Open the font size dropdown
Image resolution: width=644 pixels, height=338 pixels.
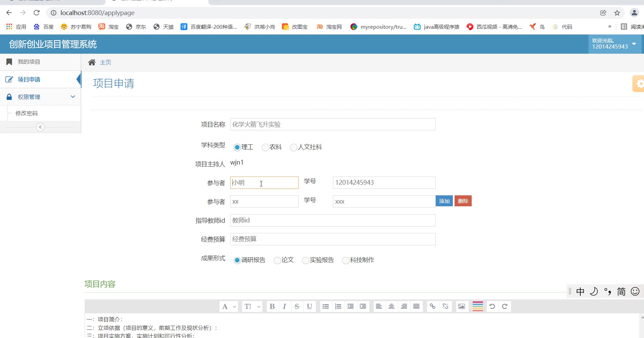pyautogui.click(x=252, y=307)
